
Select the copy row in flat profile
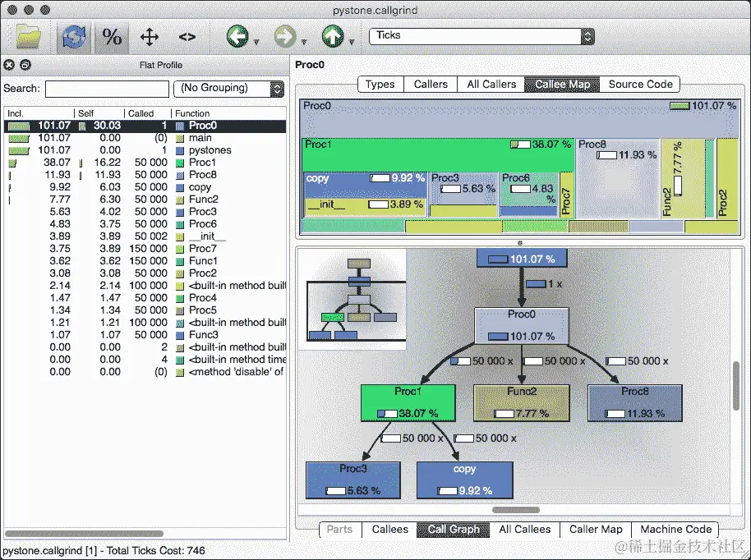tap(145, 187)
